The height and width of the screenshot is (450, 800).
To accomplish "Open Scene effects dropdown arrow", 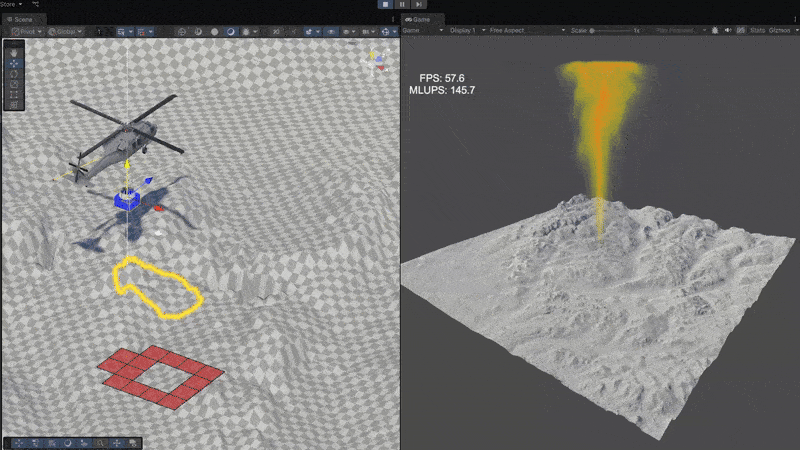I will pos(255,32).
